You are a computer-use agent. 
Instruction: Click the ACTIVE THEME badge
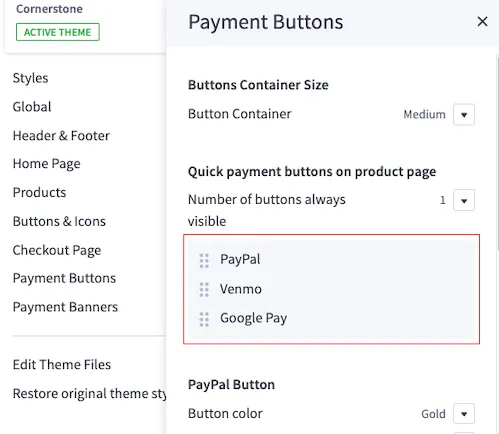pyautogui.click(x=58, y=32)
